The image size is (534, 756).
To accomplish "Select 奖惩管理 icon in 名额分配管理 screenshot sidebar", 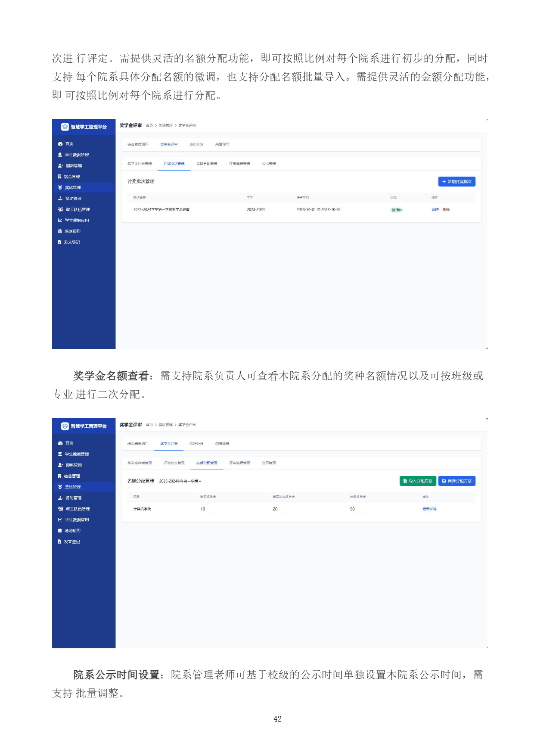I will point(60,487).
